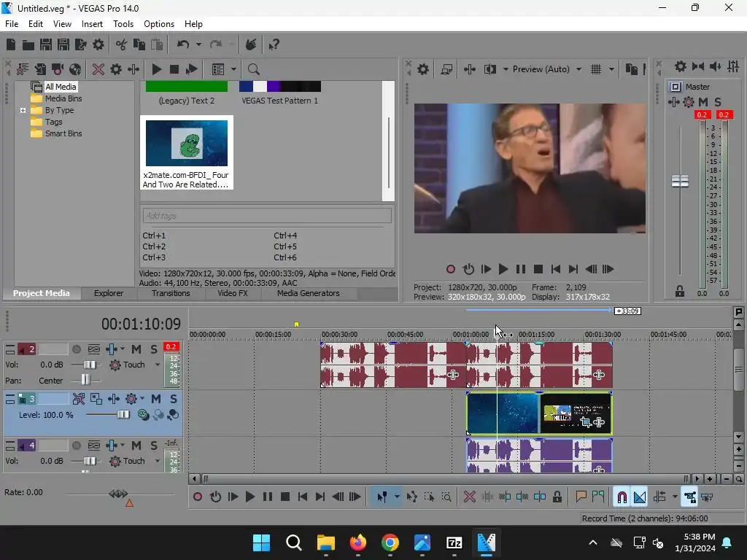Open the 7-Zip app in taskbar

[454, 542]
